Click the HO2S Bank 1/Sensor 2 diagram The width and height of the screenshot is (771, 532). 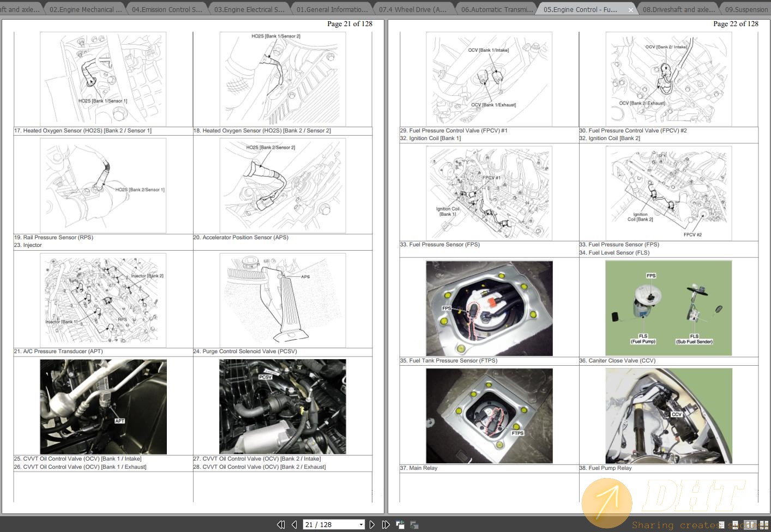click(x=282, y=79)
